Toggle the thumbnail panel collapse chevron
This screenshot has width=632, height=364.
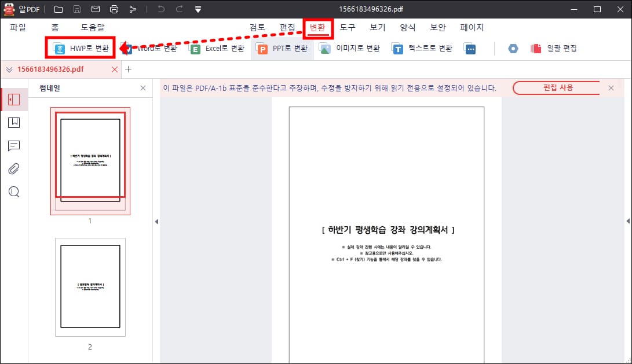pyautogui.click(x=156, y=222)
